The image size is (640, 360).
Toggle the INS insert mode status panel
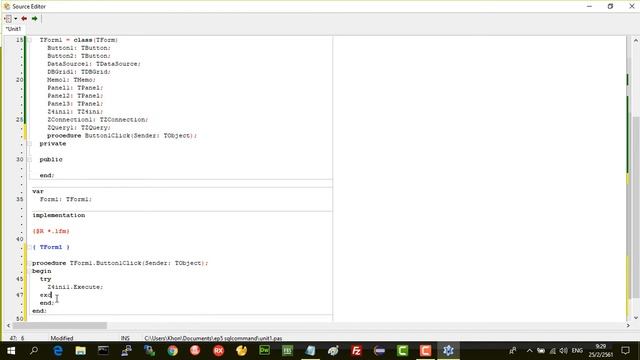point(125,338)
